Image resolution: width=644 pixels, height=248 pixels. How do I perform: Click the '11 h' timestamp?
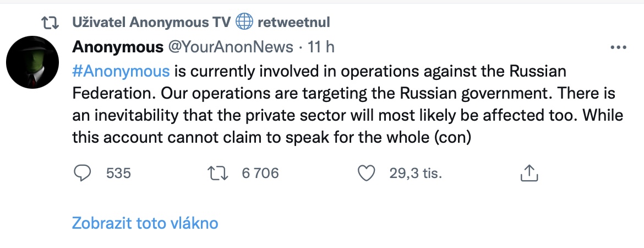(x=321, y=47)
